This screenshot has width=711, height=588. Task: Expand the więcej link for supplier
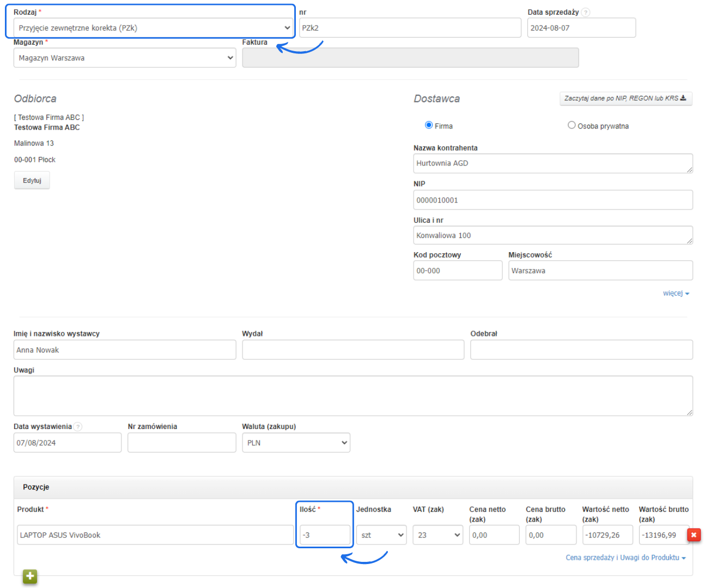click(676, 293)
